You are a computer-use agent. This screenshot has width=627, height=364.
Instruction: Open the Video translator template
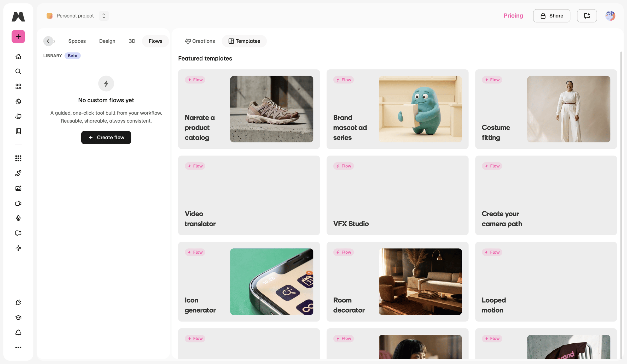tap(249, 195)
